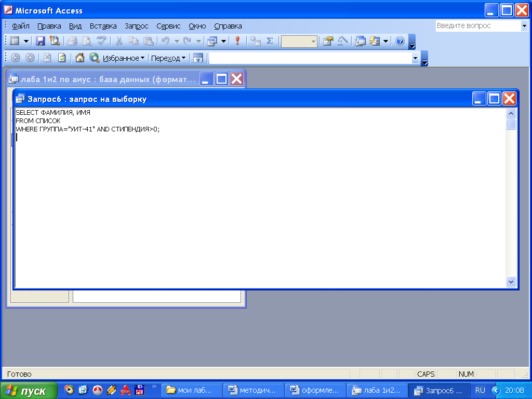Run the query with red exclamation

tap(237, 42)
